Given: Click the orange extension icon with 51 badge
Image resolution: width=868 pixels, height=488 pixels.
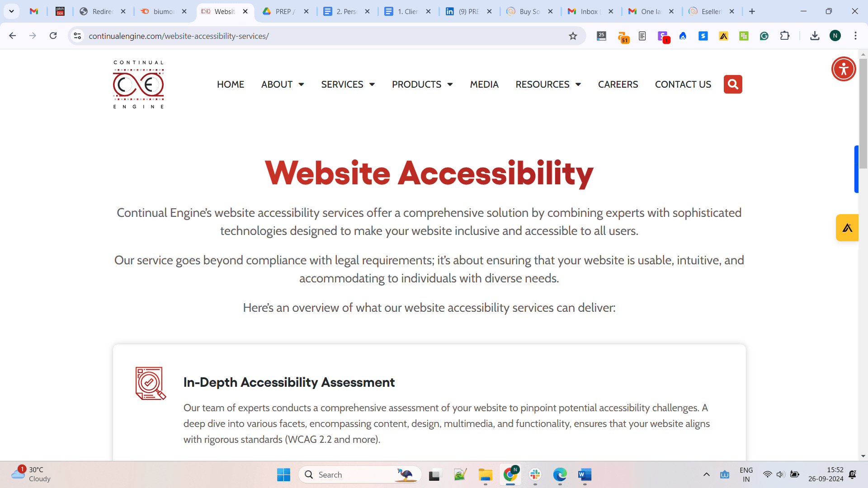Looking at the screenshot, I should pyautogui.click(x=623, y=37).
